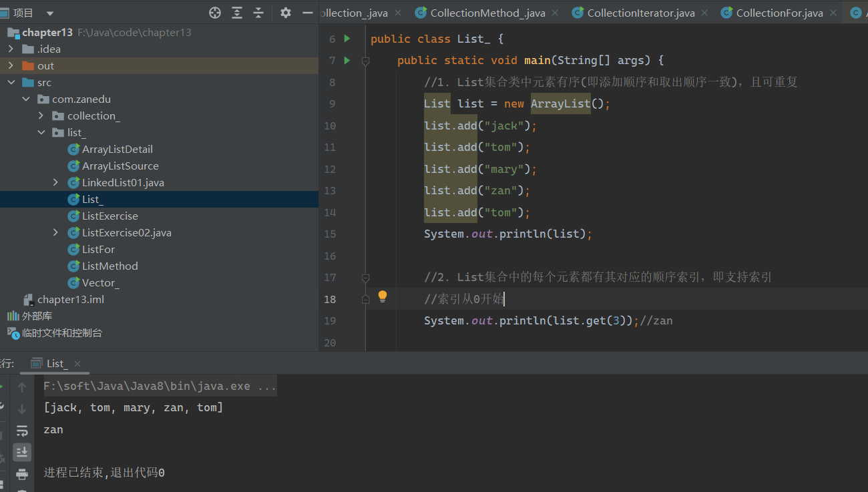868x492 pixels.
Task: Click the External Libraries (外部库) icon
Action: point(13,316)
